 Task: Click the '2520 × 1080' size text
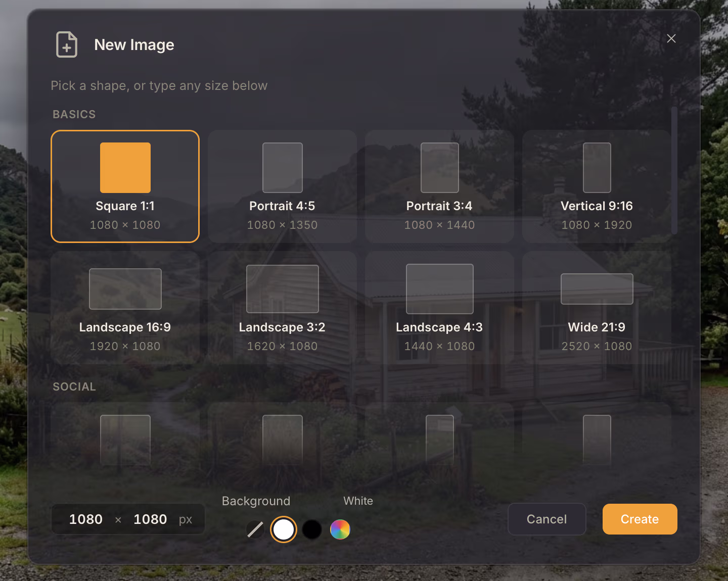597,346
